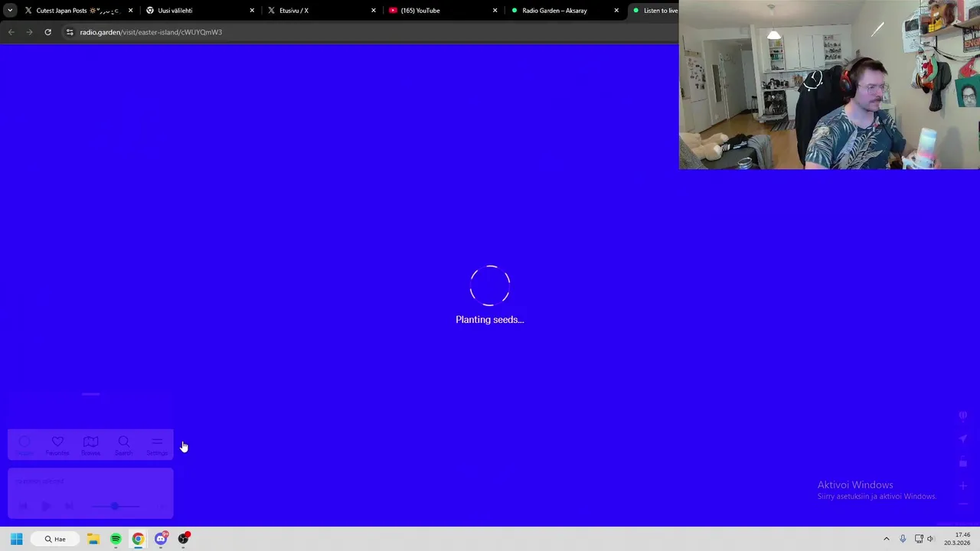Close the Cutest Japan Posts tab
The height and width of the screenshot is (551, 980).
pyautogui.click(x=130, y=11)
